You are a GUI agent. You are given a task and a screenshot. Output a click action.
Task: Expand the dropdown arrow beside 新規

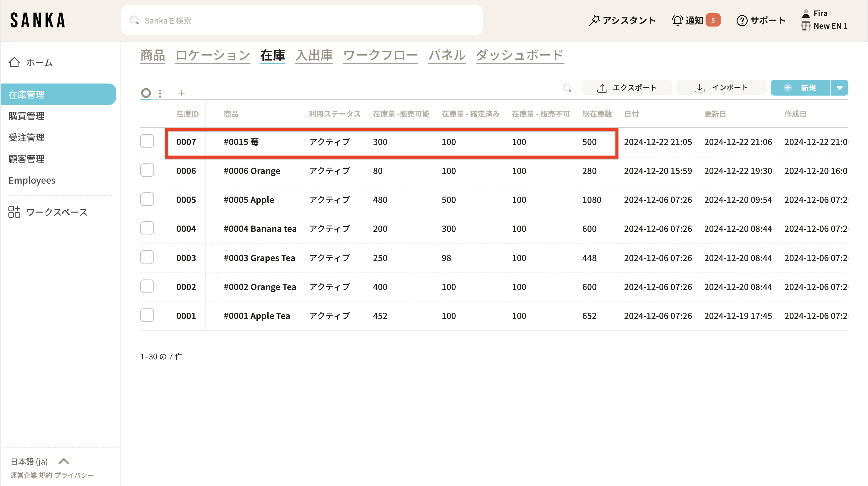(x=839, y=88)
